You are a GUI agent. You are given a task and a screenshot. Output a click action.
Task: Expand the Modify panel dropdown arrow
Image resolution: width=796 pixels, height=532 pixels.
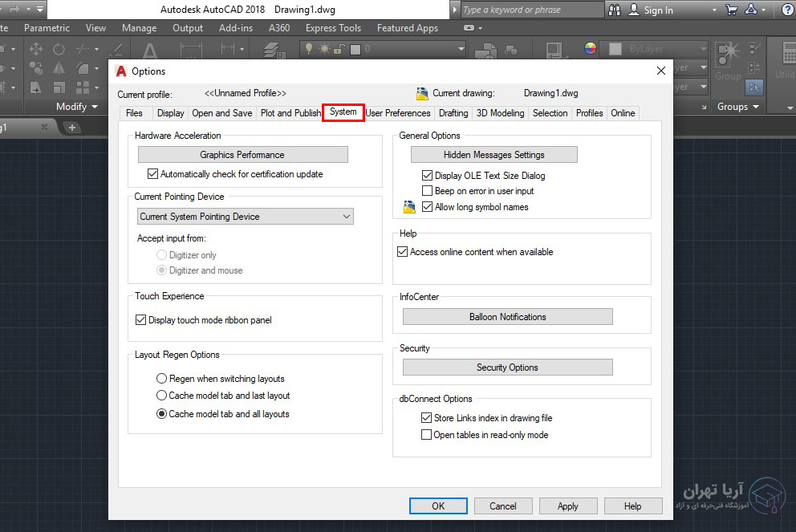pyautogui.click(x=95, y=107)
